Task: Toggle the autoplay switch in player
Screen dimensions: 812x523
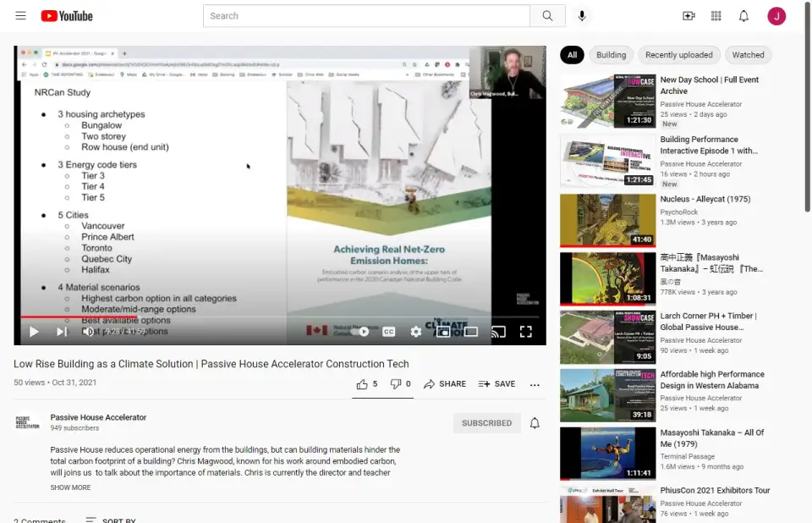Action: coord(361,332)
